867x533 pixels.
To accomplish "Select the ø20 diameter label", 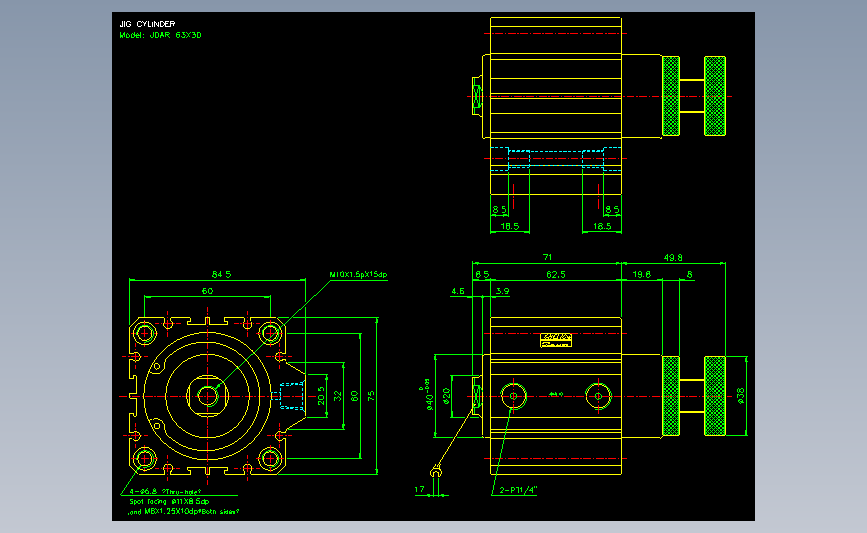I will click(x=447, y=396).
